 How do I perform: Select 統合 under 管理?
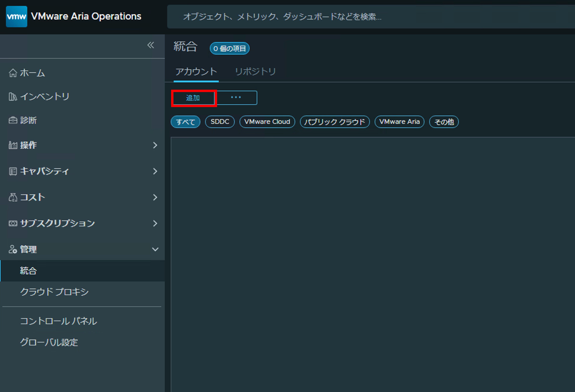(82, 271)
